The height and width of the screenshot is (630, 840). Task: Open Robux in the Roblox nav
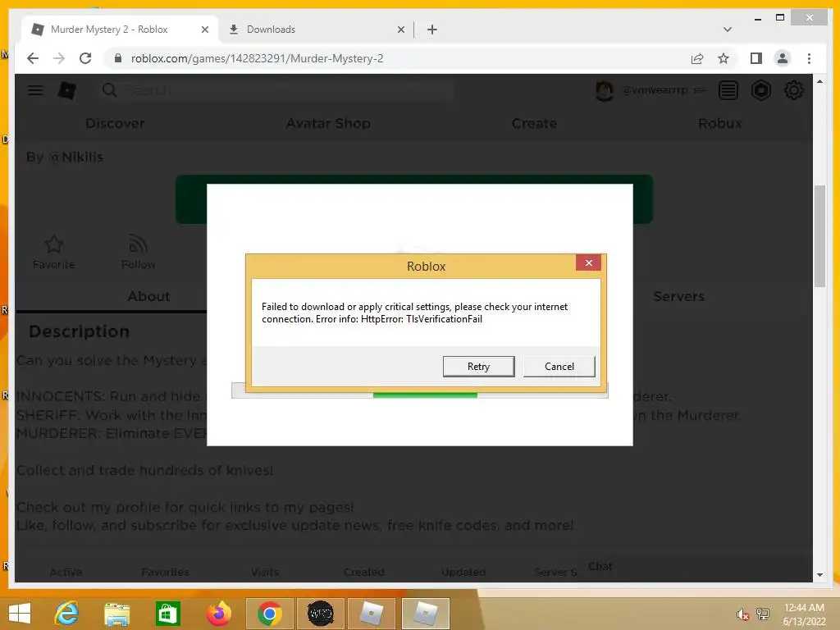tap(720, 123)
